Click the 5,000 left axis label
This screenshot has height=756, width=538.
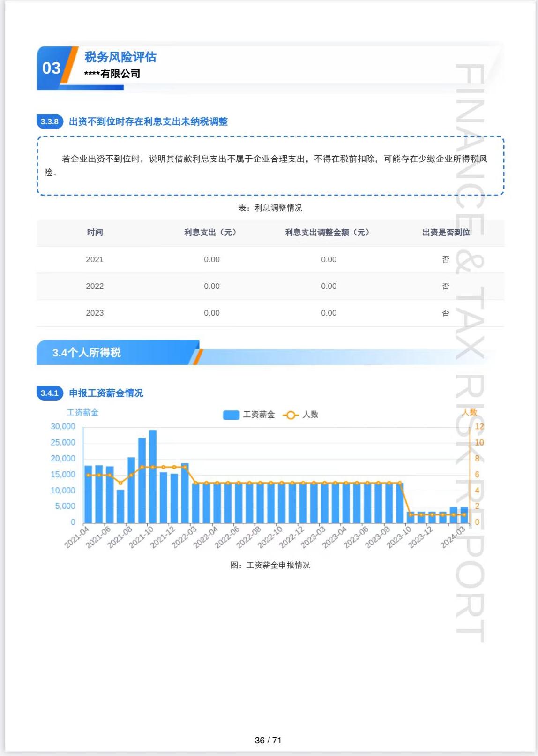coord(65,507)
